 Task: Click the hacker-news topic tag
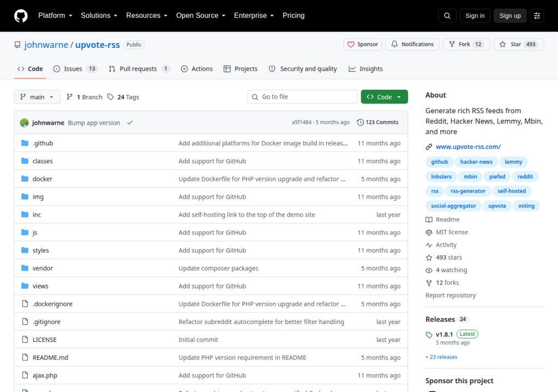(476, 162)
